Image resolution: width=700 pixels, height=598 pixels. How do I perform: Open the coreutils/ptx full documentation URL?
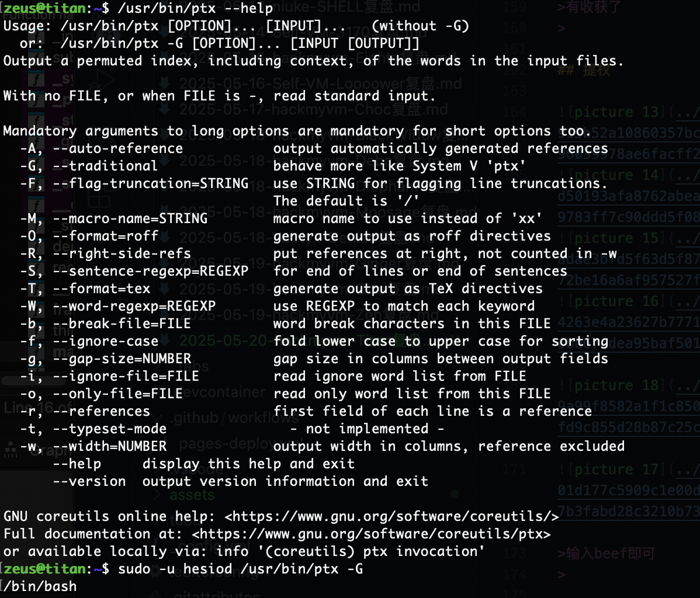point(372,534)
